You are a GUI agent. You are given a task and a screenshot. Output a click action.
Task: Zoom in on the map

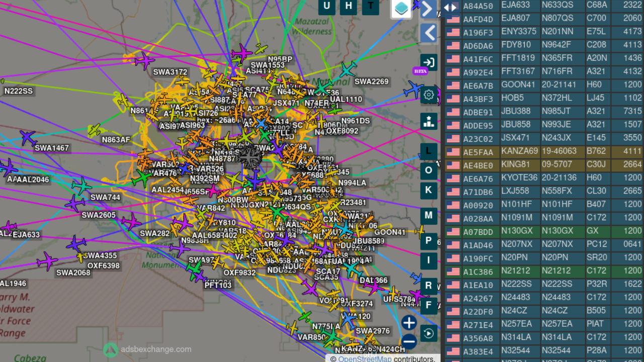click(409, 323)
